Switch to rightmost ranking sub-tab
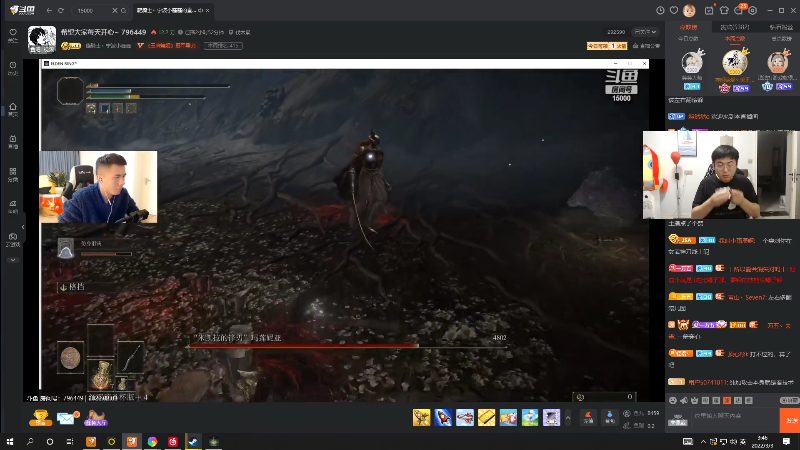 point(781,39)
